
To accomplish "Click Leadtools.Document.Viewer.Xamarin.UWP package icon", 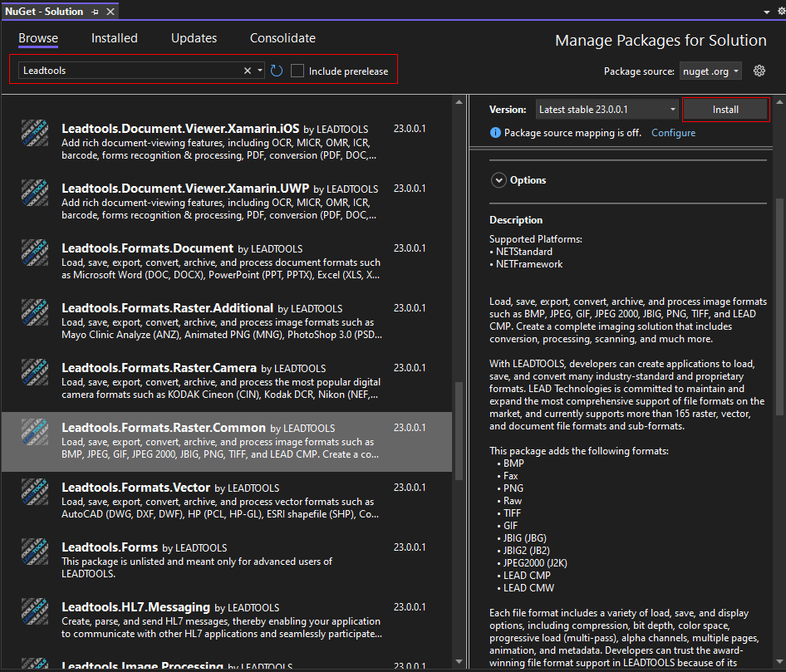I will click(x=35, y=193).
